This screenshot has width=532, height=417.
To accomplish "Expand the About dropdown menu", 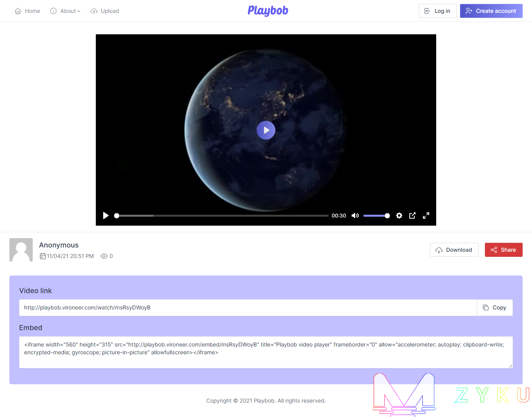I will [x=65, y=11].
